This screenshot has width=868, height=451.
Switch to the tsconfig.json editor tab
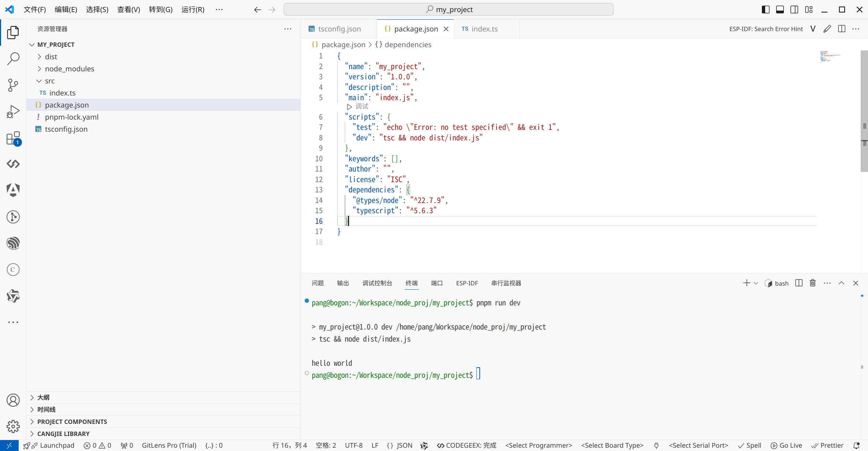[x=339, y=29]
